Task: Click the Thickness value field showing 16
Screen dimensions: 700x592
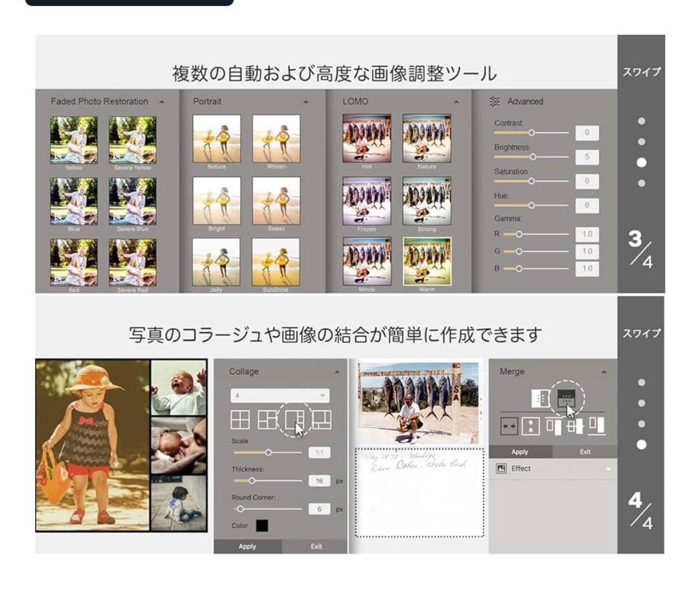Action: (319, 481)
